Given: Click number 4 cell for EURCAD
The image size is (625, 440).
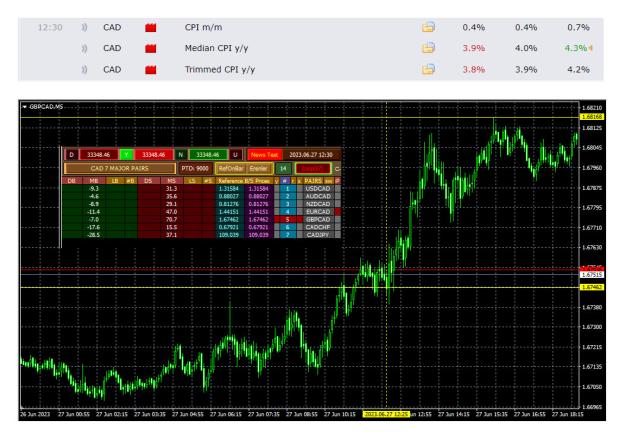Looking at the screenshot, I should (x=287, y=212).
